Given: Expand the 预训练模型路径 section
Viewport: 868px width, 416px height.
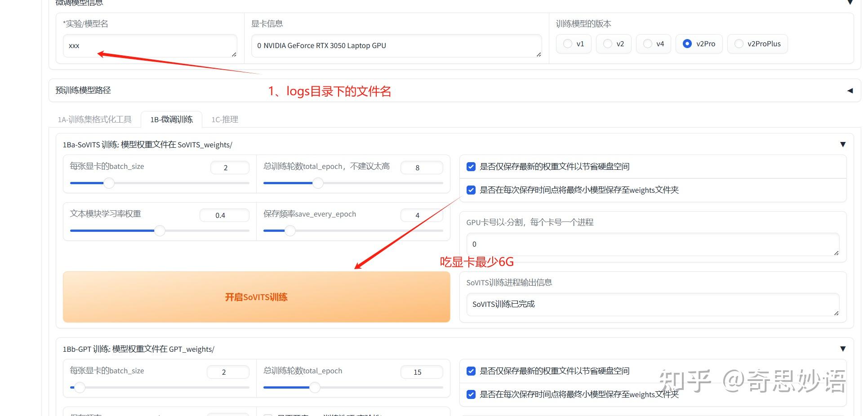Looking at the screenshot, I should coord(850,90).
